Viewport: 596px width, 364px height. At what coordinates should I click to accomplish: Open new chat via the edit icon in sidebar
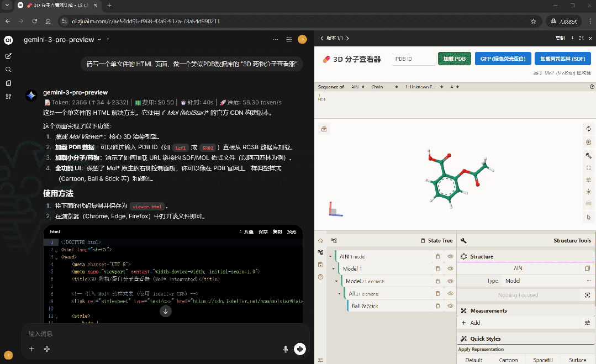[x=8, y=56]
